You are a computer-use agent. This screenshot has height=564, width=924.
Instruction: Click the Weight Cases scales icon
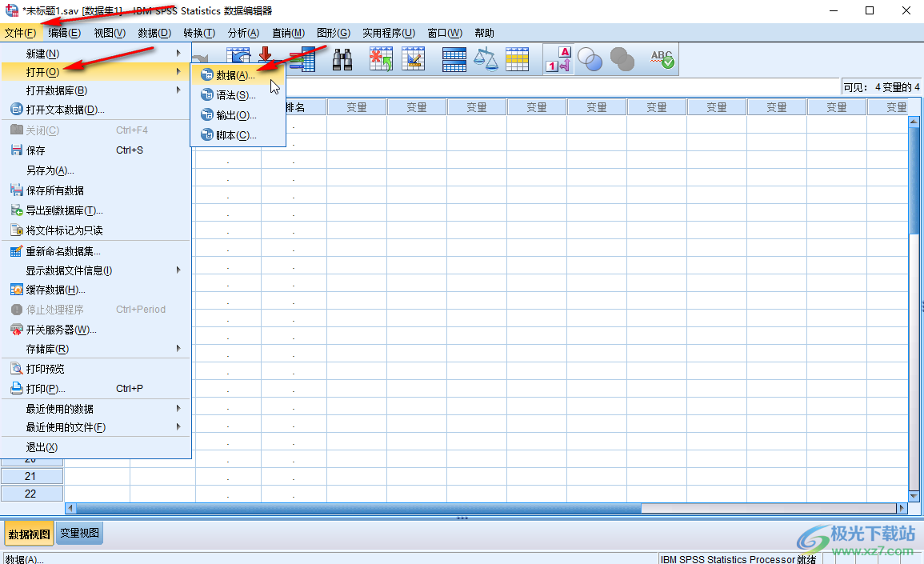[x=486, y=59]
